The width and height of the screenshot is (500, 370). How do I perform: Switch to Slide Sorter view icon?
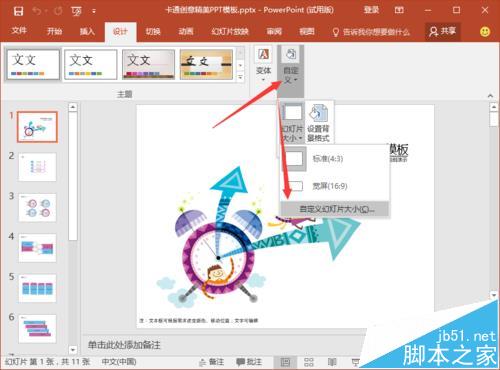pos(309,362)
